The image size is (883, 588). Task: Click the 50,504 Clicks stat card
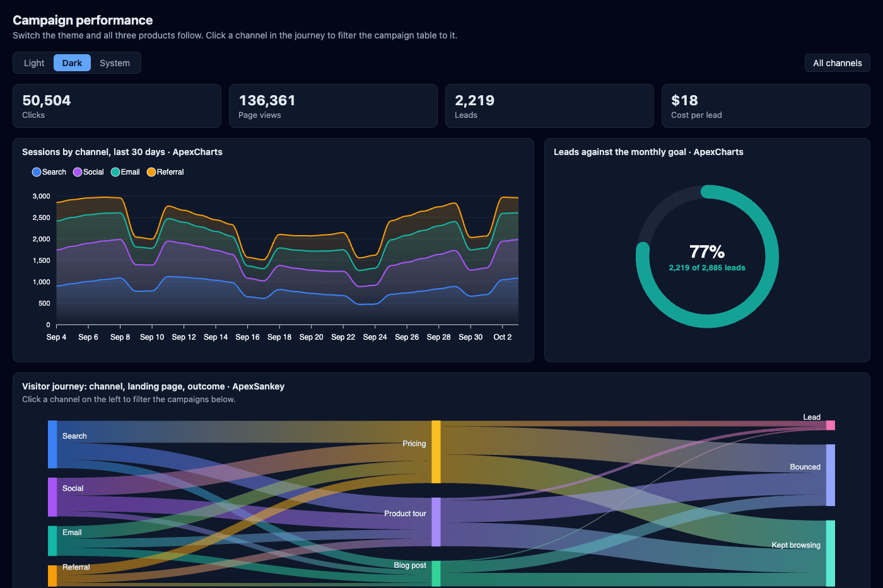tap(117, 106)
